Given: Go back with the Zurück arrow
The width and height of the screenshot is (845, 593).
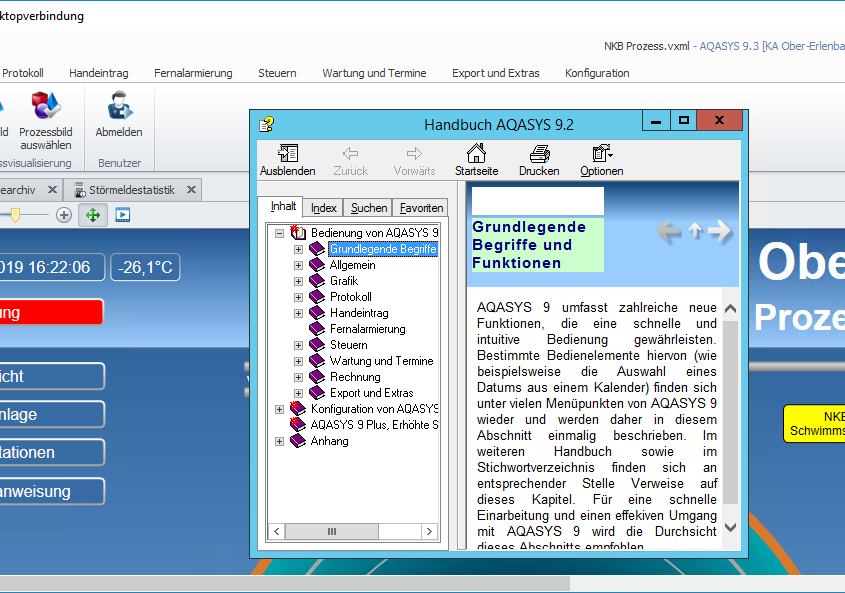Looking at the screenshot, I should tap(350, 154).
